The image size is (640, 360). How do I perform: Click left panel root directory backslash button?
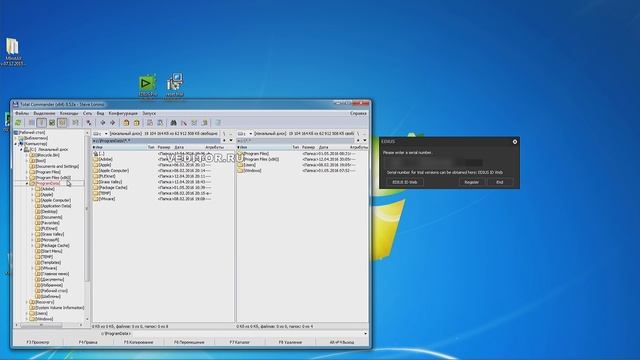click(x=224, y=133)
